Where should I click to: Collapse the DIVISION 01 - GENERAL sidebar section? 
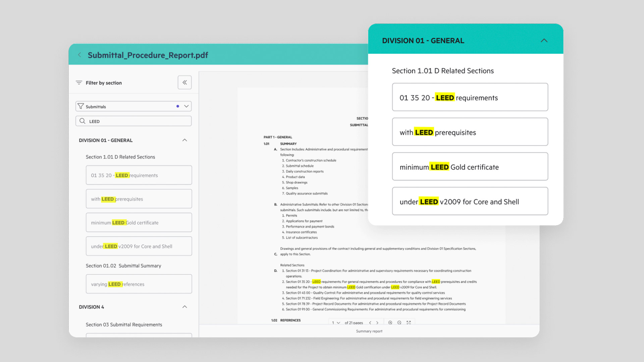tap(184, 140)
